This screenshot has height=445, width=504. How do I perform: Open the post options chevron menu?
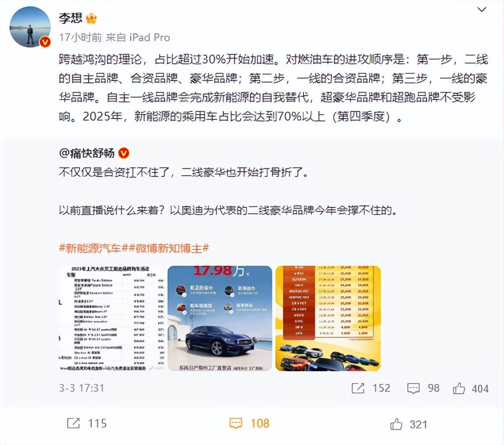[482, 10]
